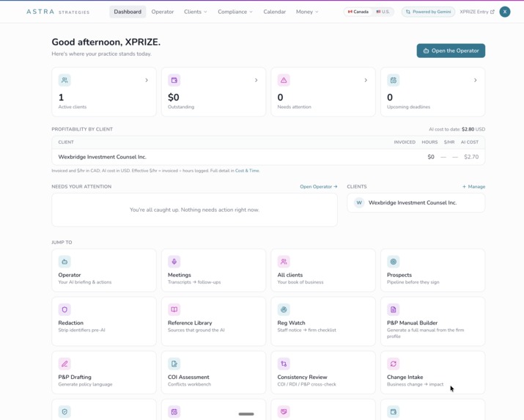Click the Powered by Gemini badge

click(428, 12)
